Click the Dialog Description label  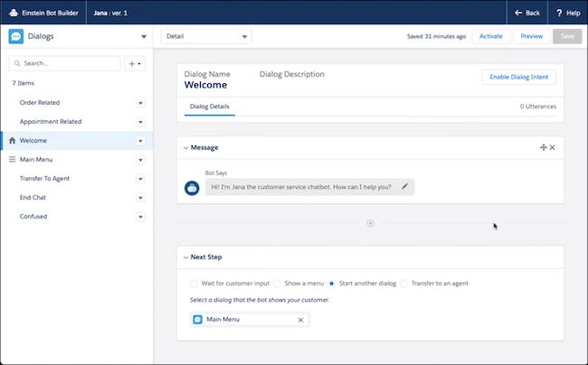[292, 74]
